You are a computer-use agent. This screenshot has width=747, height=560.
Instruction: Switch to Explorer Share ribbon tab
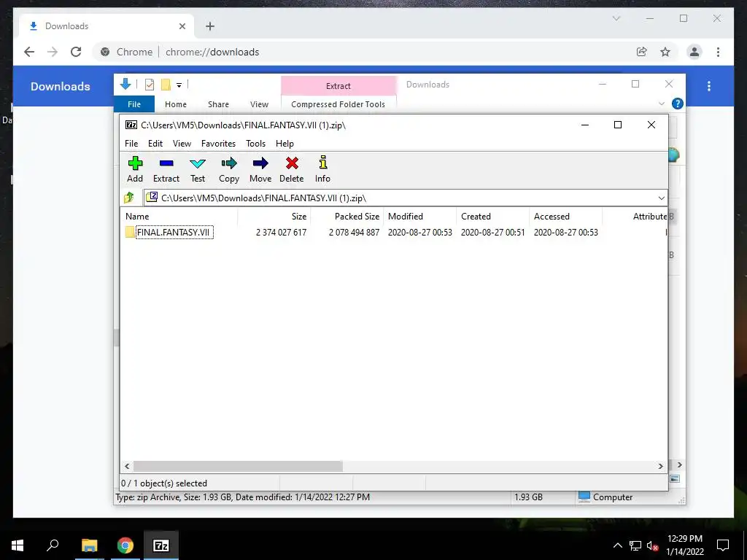pos(218,104)
